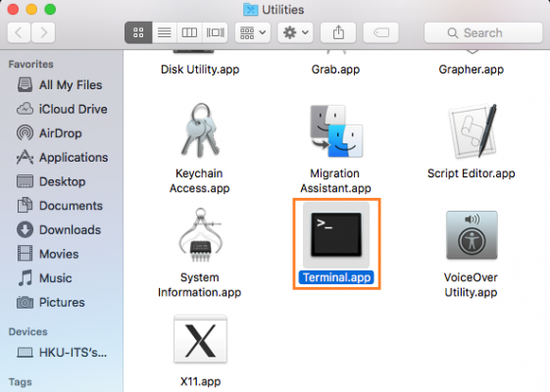The image size is (550, 392).
Task: Select the VoiceOver Utility app icon
Action: point(472,235)
